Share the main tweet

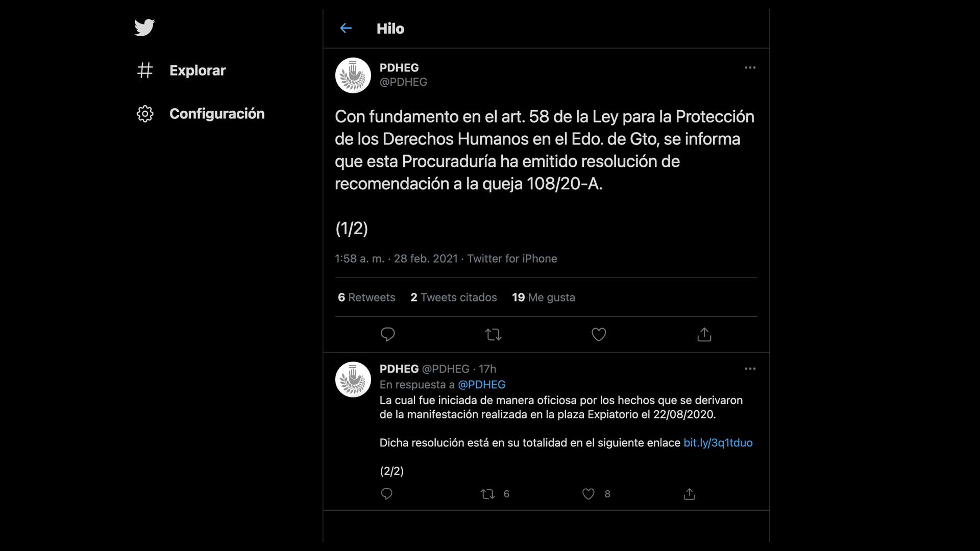pos(704,335)
